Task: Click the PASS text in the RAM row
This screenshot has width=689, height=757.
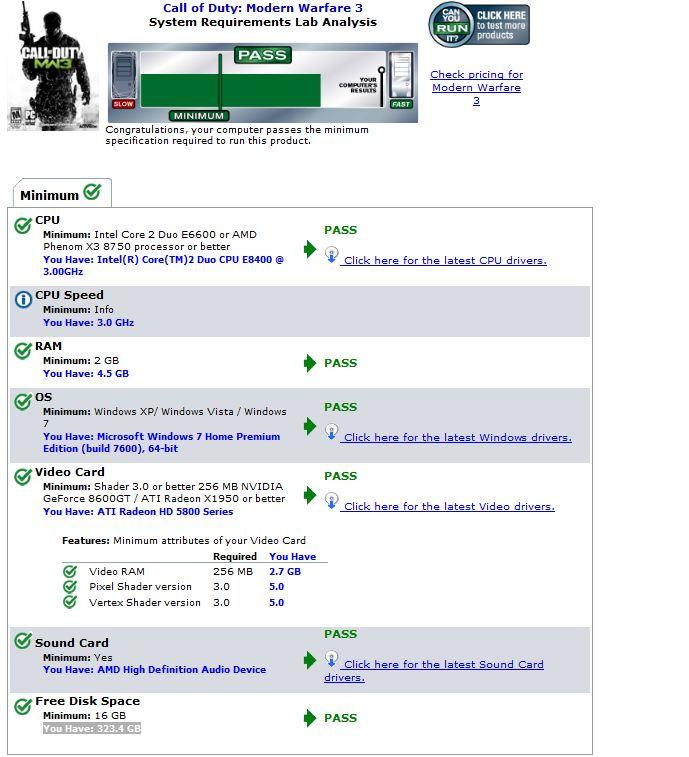Action: coord(340,363)
